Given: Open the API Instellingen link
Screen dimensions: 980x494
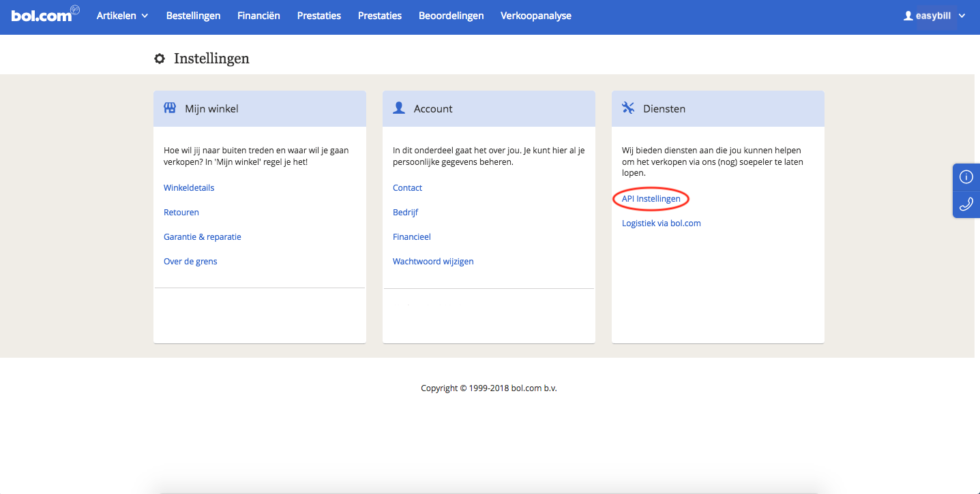Looking at the screenshot, I should (651, 199).
